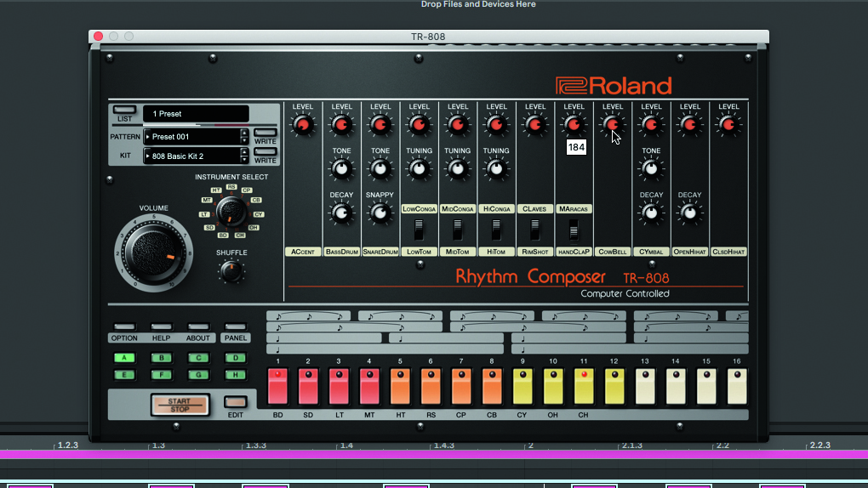Flip the Claves/RimShot switch
This screenshot has width=868, height=488.
pos(534,230)
